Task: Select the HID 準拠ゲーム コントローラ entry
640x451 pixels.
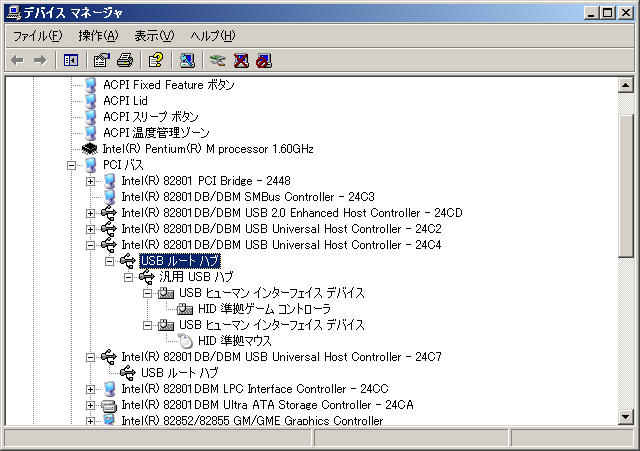Action: (x=264, y=309)
